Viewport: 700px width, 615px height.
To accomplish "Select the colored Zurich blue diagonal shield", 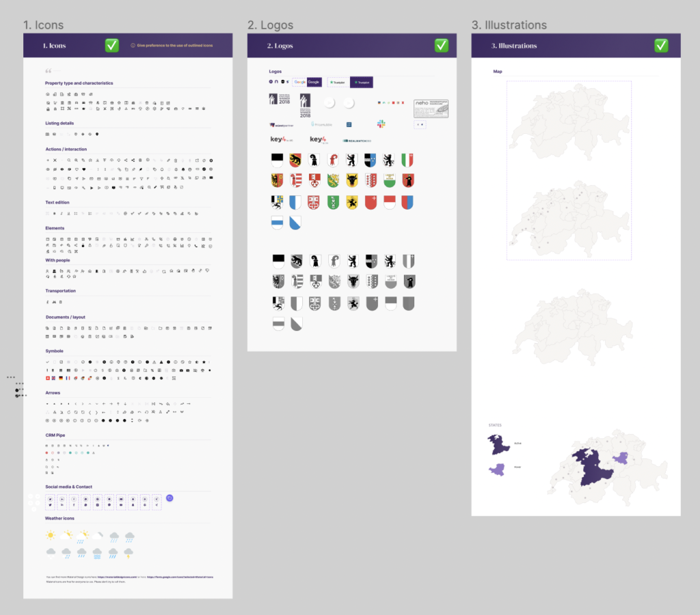I will coord(295,223).
